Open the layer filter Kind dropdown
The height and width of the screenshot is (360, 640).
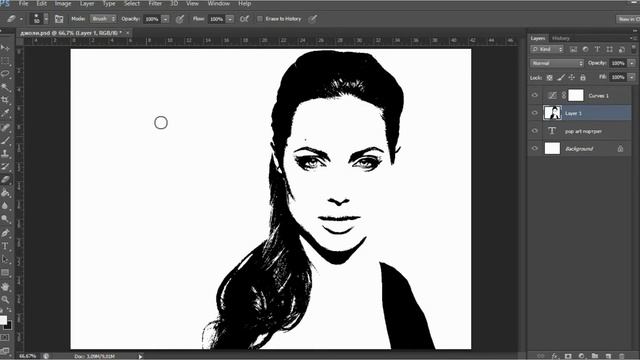click(547, 49)
